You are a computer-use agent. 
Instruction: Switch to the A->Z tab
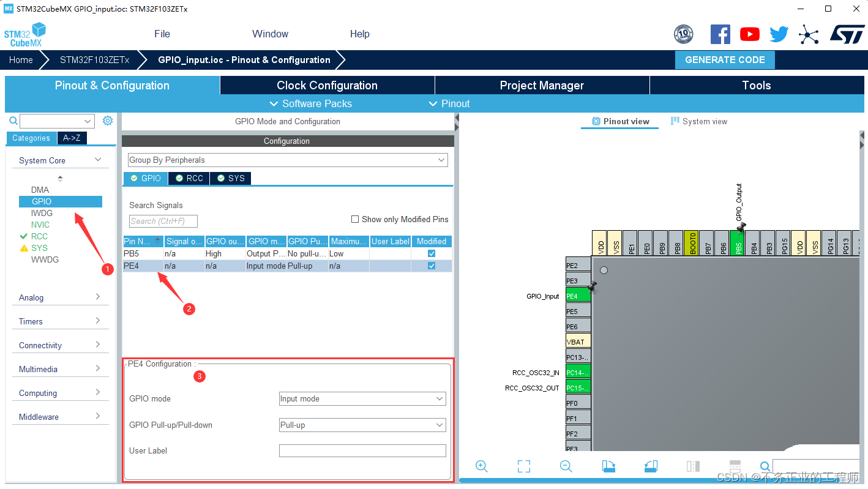click(x=72, y=138)
